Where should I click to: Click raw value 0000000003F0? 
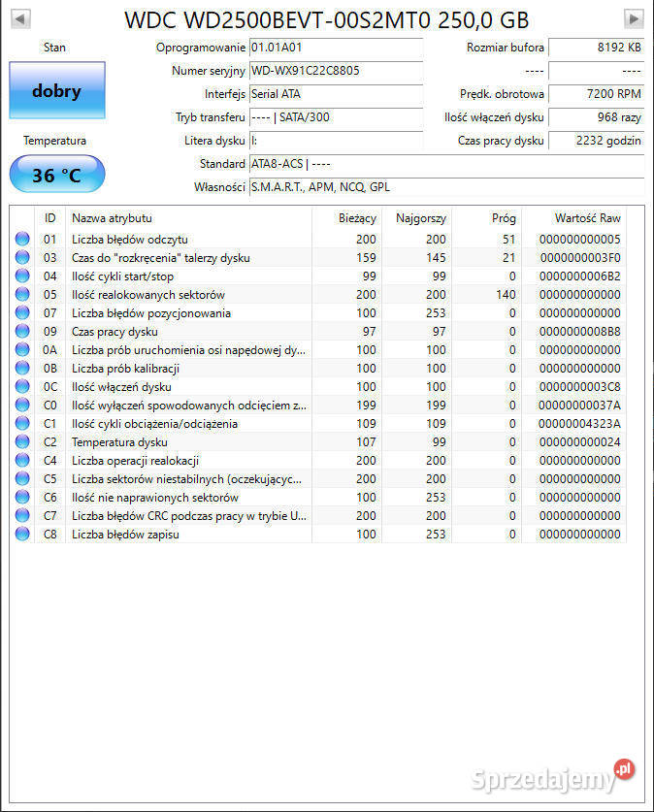point(580,257)
